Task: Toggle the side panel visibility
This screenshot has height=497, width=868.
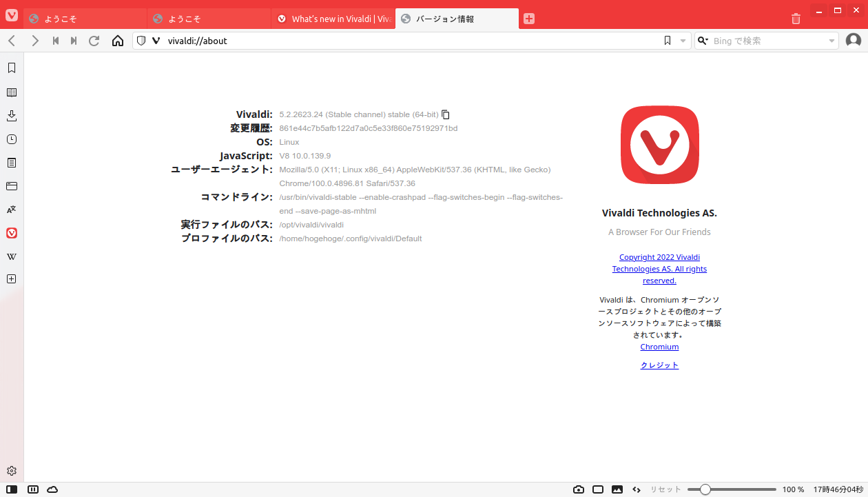Action: pos(12,489)
